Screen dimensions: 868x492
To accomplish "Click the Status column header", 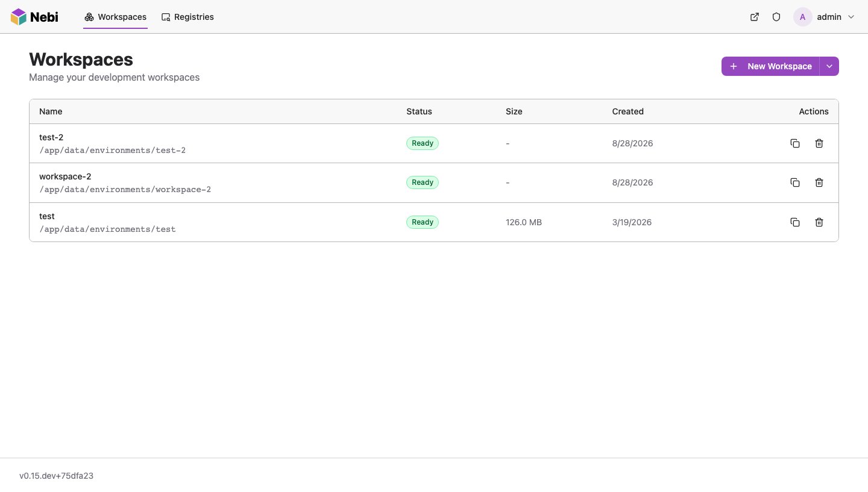I will [x=419, y=111].
